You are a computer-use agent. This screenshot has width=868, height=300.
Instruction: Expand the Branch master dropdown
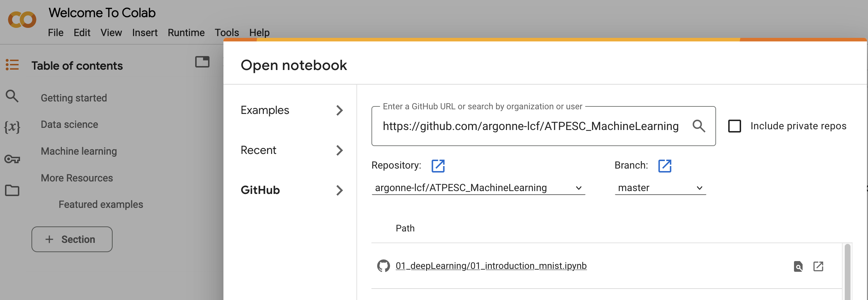[660, 188]
